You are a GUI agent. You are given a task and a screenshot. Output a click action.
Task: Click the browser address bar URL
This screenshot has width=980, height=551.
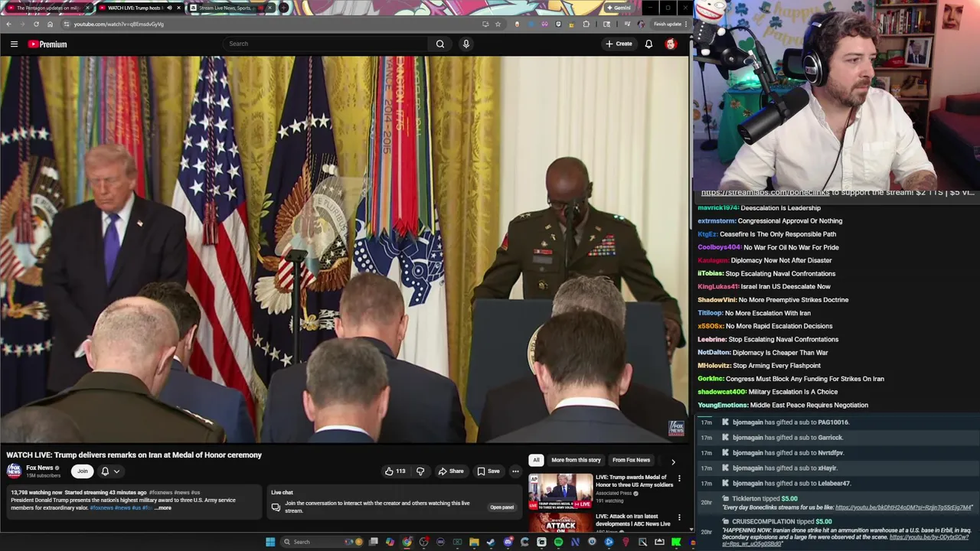[119, 24]
